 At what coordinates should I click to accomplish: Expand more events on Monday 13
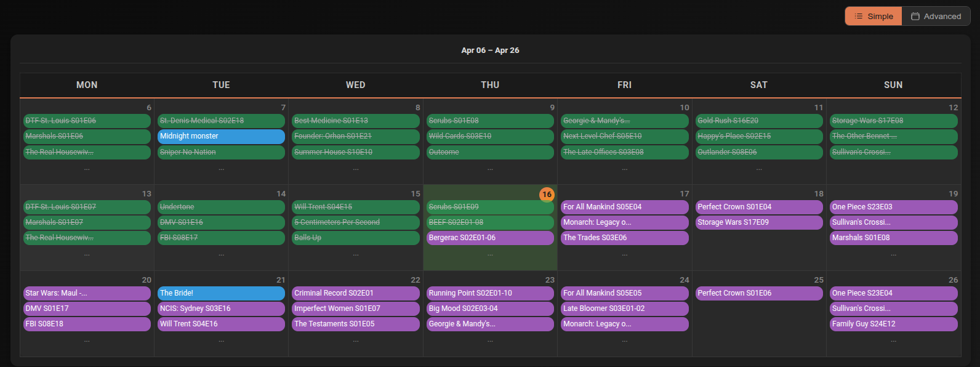click(x=87, y=254)
